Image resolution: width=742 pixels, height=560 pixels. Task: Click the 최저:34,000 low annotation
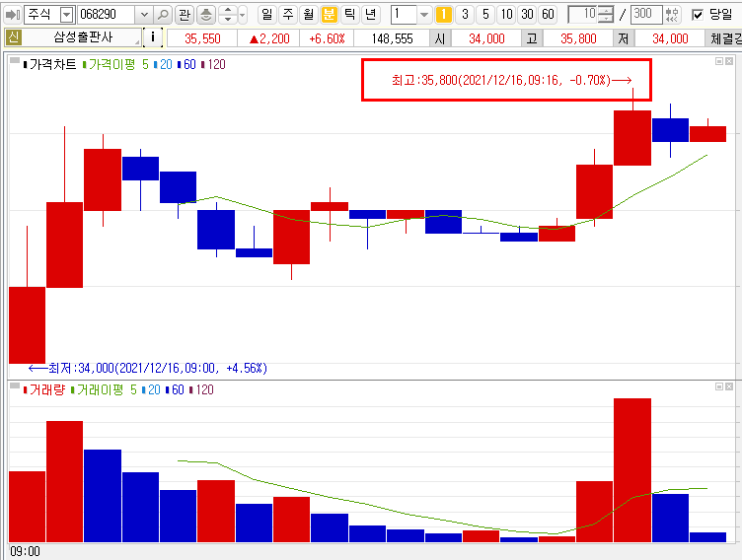coord(148,368)
